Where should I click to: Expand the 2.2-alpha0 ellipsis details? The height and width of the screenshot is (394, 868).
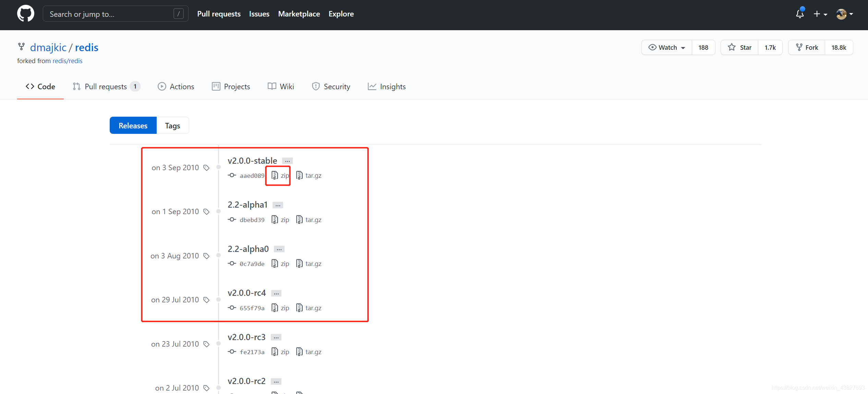[x=279, y=249]
